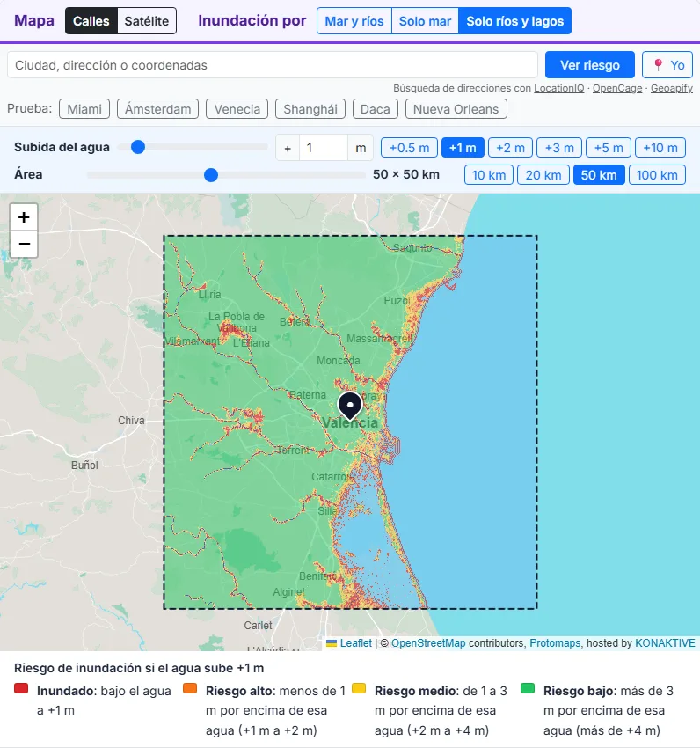Open the LocationIQ link
The image size is (700, 748).
pos(558,88)
